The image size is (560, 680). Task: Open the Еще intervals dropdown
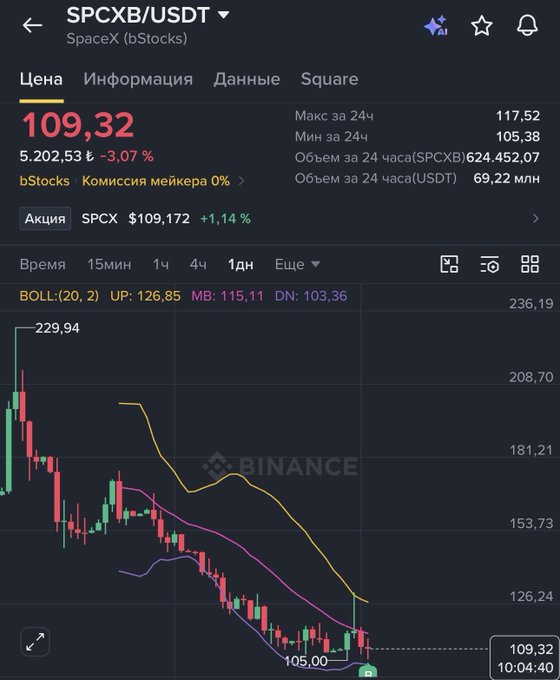(297, 265)
